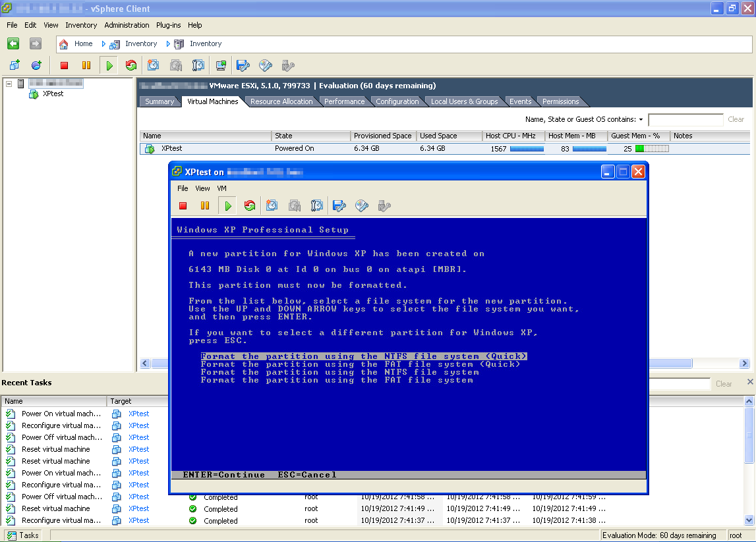Switch to the Performance tab
This screenshot has width=756, height=542.
click(x=344, y=101)
